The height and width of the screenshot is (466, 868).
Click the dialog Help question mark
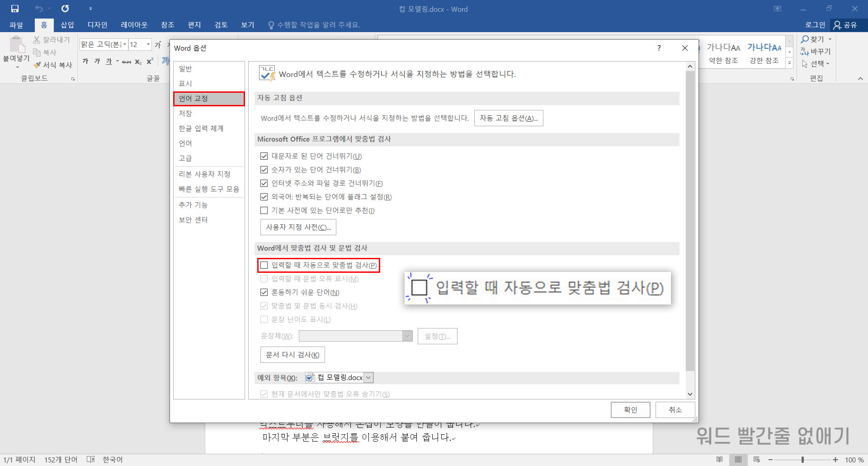pos(659,48)
